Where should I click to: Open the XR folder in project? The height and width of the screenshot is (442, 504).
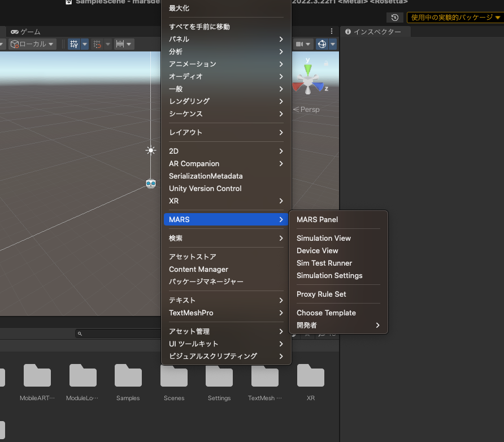311,383
